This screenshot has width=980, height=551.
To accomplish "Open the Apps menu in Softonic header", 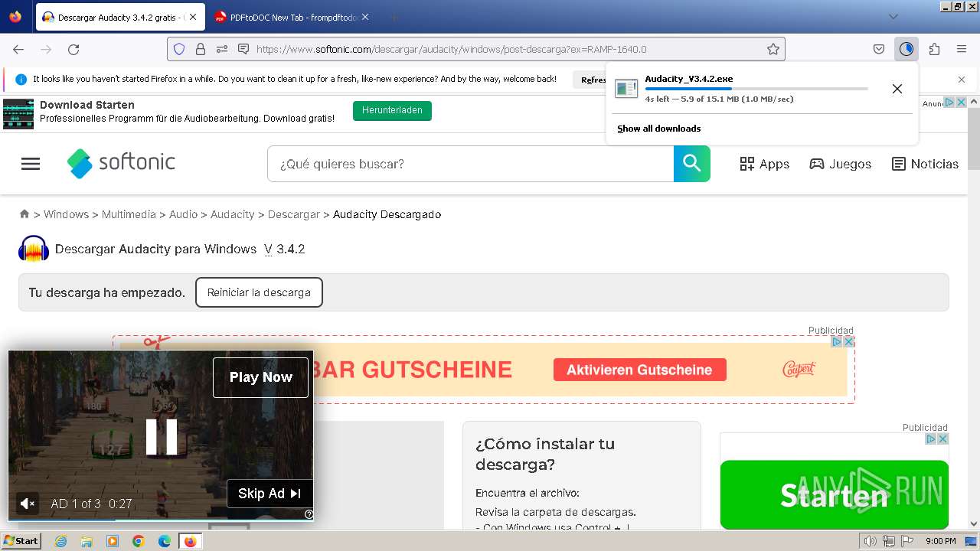I will (764, 164).
